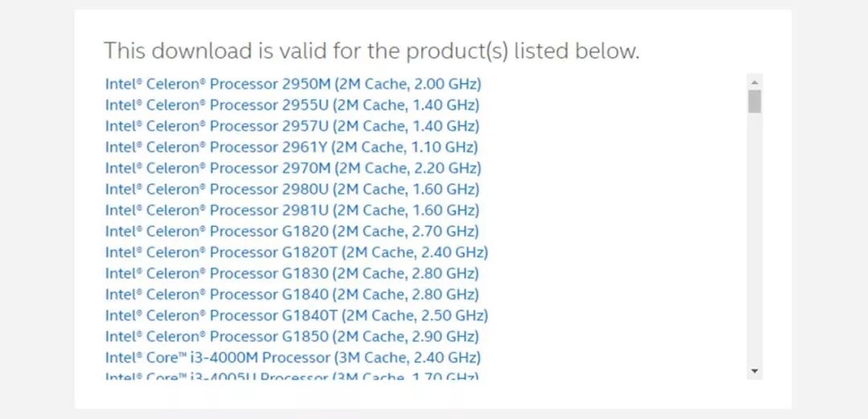This screenshot has height=419, width=868.
Task: Click the download validity heading text
Action: [371, 51]
